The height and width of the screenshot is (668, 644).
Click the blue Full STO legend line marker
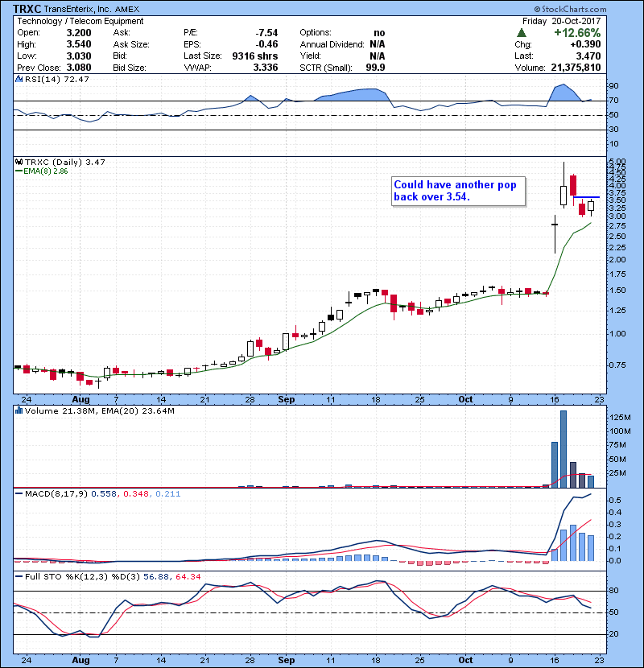pyautogui.click(x=19, y=577)
